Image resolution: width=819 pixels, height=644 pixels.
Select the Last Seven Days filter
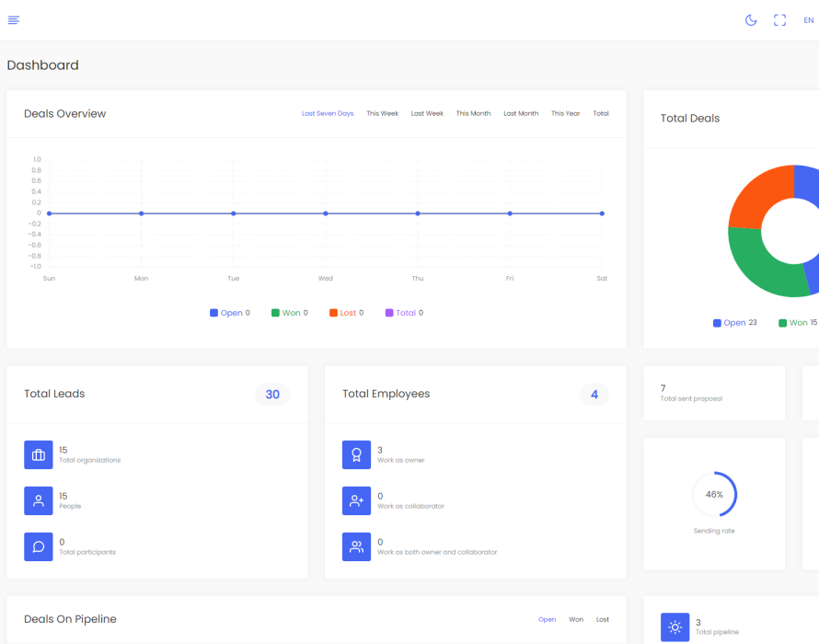328,114
